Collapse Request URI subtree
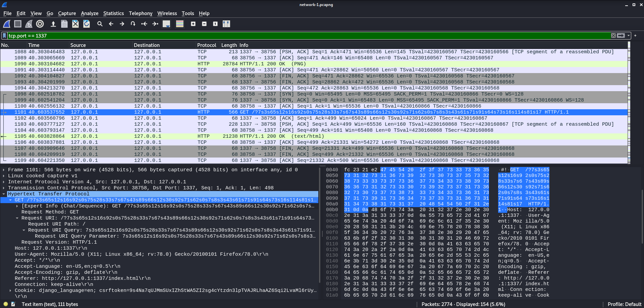Image resolution: width=644 pixels, height=308 pixels. click(x=17, y=218)
